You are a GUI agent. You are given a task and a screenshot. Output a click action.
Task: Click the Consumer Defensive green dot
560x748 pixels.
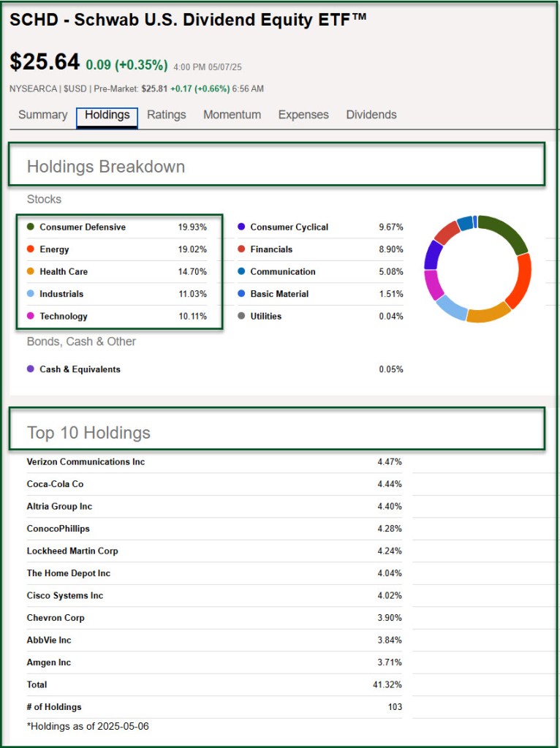point(31,227)
